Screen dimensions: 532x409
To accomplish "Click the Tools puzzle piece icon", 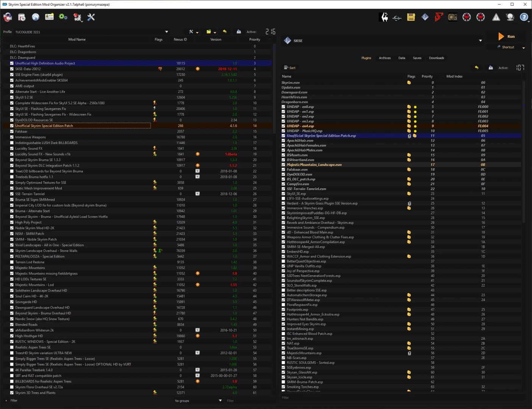I will click(77, 17).
